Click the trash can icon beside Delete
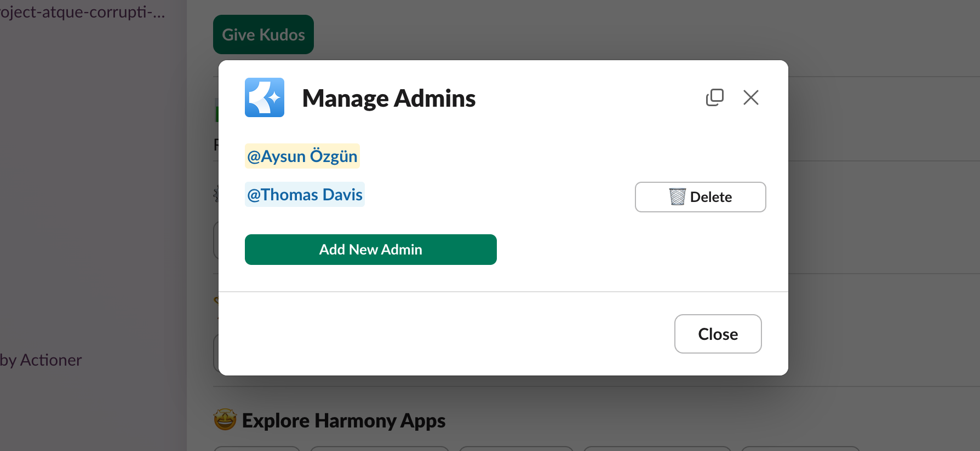The width and height of the screenshot is (980, 451). [677, 196]
